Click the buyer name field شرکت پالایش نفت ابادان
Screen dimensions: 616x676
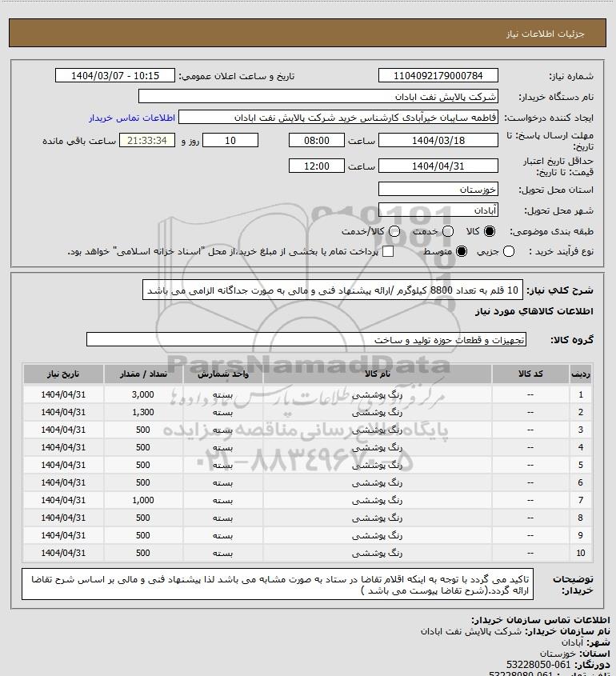click(318, 96)
